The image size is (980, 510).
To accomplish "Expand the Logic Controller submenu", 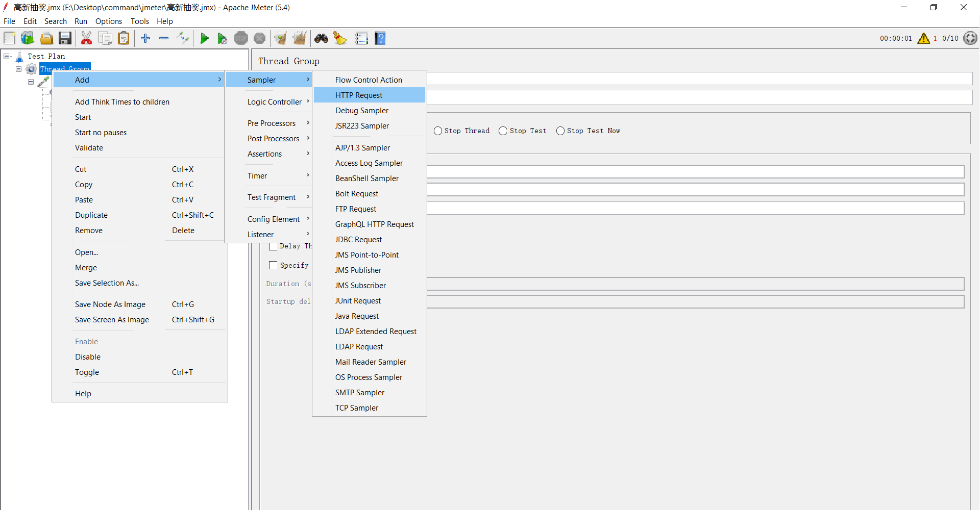I will [275, 102].
